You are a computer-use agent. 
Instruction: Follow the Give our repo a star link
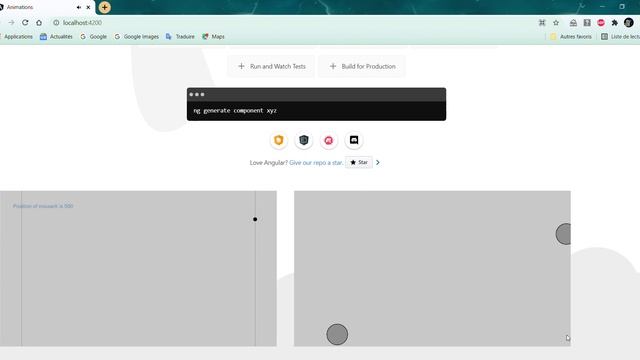pos(316,162)
